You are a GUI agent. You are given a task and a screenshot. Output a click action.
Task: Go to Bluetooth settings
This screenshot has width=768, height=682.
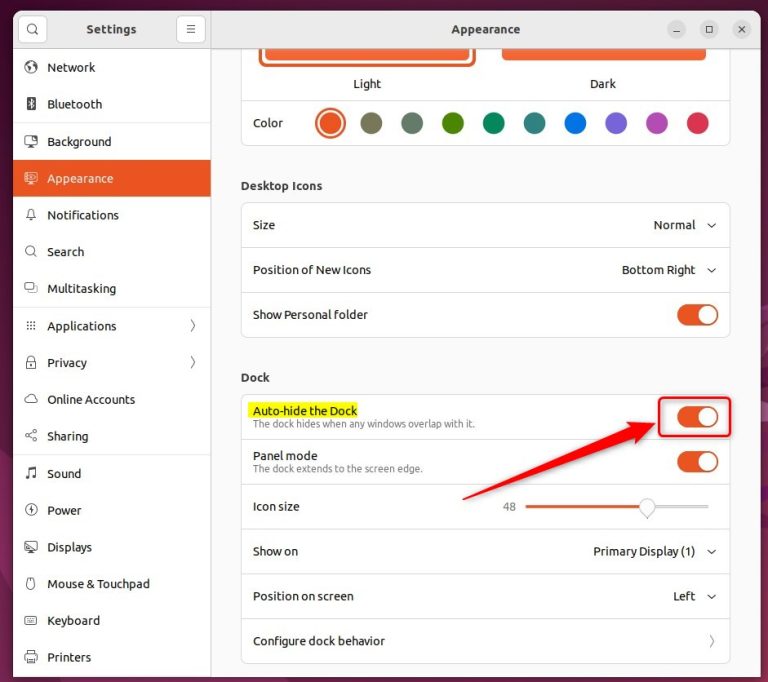click(112, 104)
